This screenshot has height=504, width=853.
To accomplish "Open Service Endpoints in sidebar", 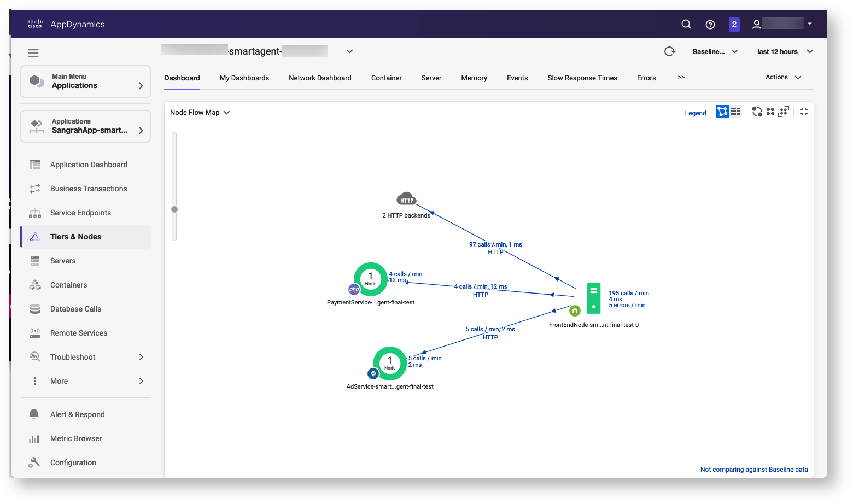I will click(x=85, y=213).
